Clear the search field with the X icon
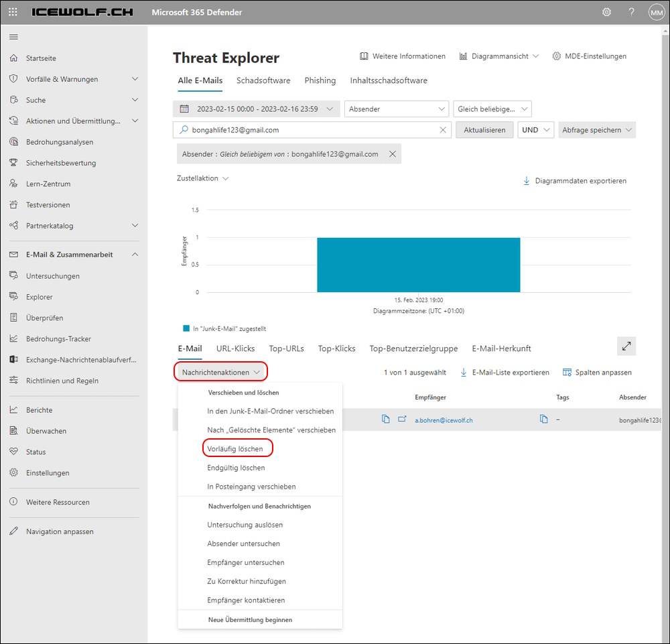Screen dimensions: 670x644 coord(443,130)
